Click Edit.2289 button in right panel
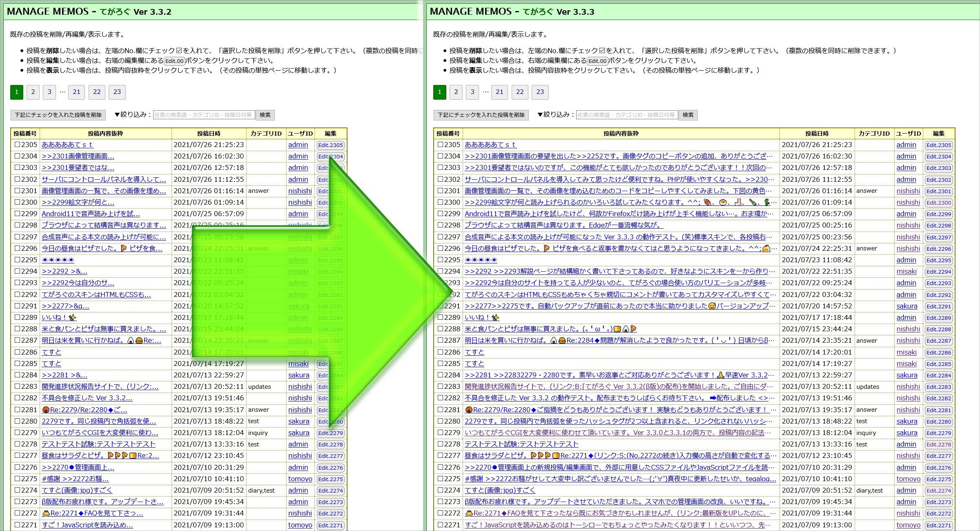Viewport: 980px width, 531px height. [x=939, y=318]
